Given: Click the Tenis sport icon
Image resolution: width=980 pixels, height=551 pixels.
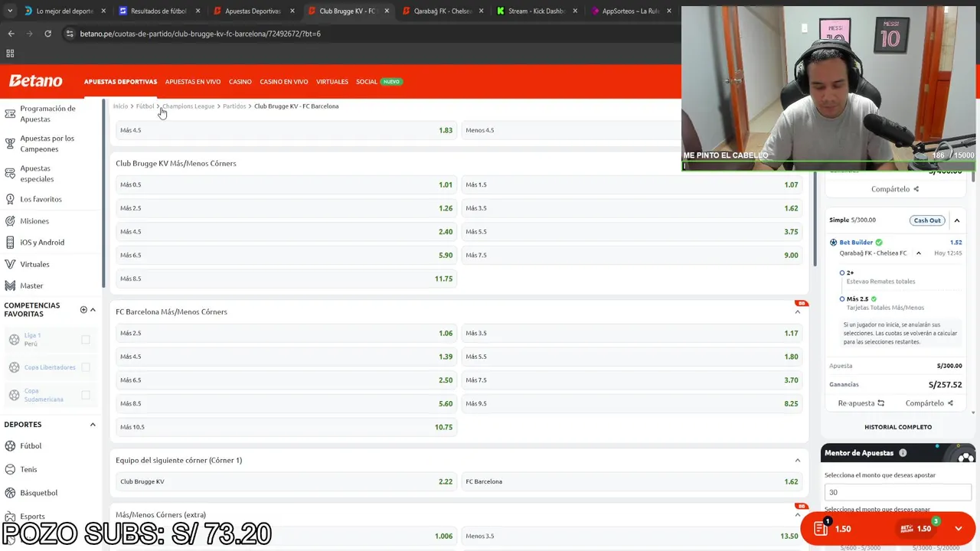Looking at the screenshot, I should (10, 469).
